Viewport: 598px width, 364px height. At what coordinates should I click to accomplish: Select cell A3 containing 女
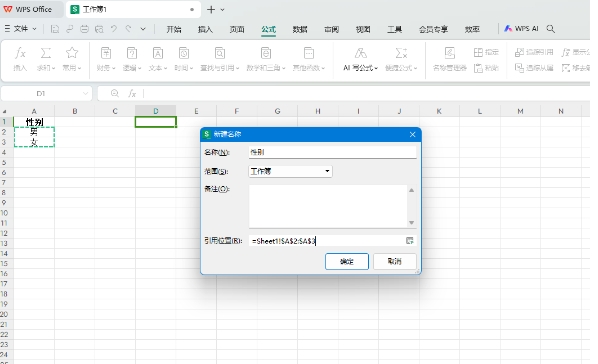click(x=34, y=142)
